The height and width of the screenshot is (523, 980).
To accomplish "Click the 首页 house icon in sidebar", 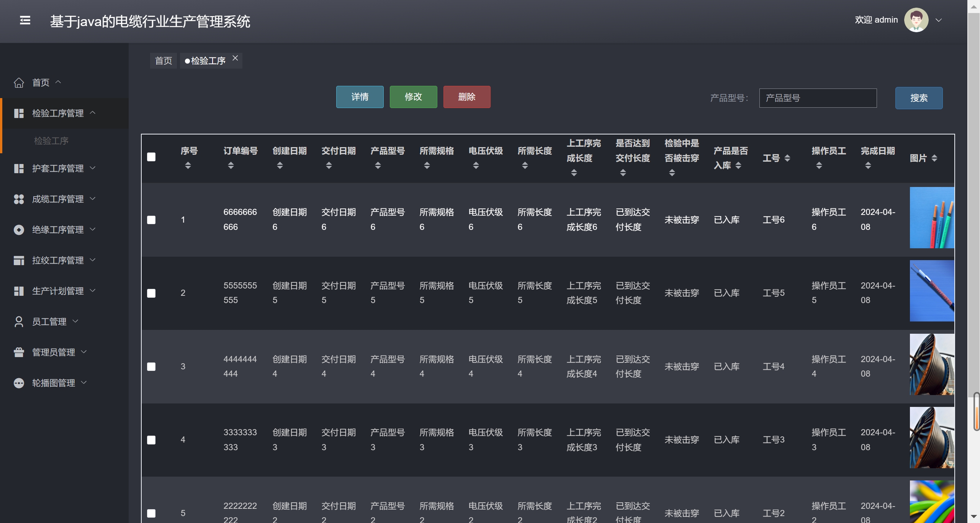I will [19, 83].
